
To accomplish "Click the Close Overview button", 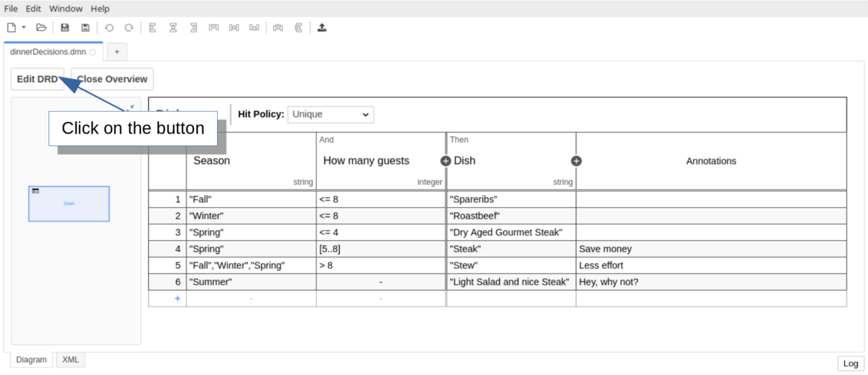I will (x=112, y=79).
